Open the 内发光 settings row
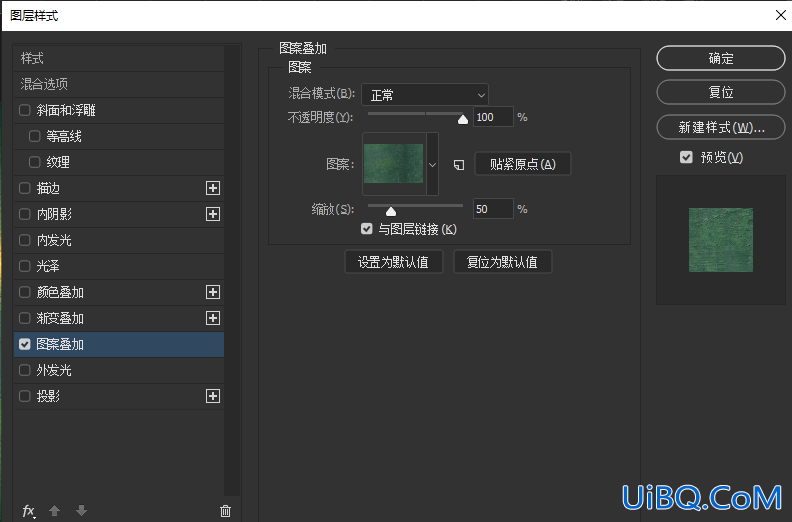Screen dimensions: 792x522 click(x=119, y=240)
